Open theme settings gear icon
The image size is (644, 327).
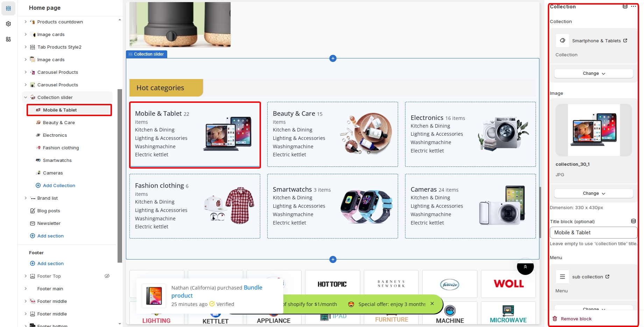click(x=8, y=24)
